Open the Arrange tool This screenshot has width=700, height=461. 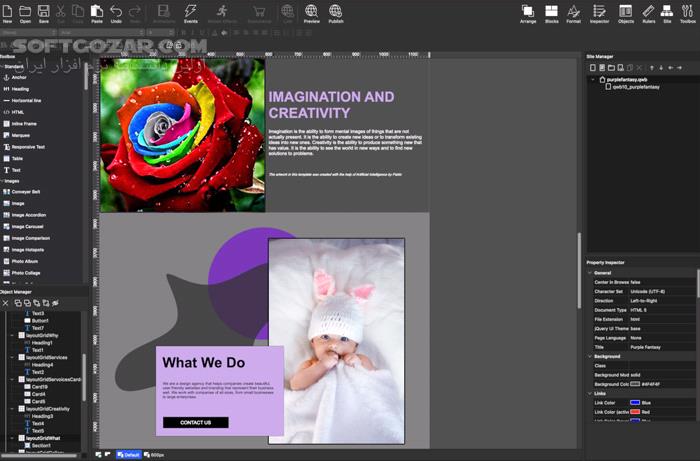[528, 13]
